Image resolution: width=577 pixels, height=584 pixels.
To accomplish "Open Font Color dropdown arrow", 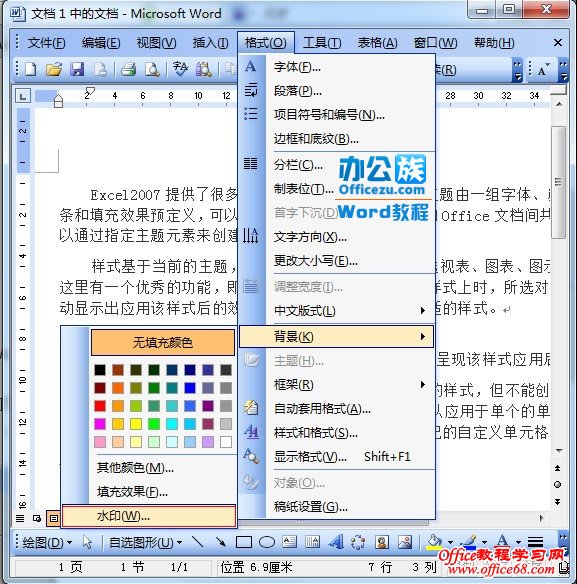I will pyautogui.click(x=518, y=542).
